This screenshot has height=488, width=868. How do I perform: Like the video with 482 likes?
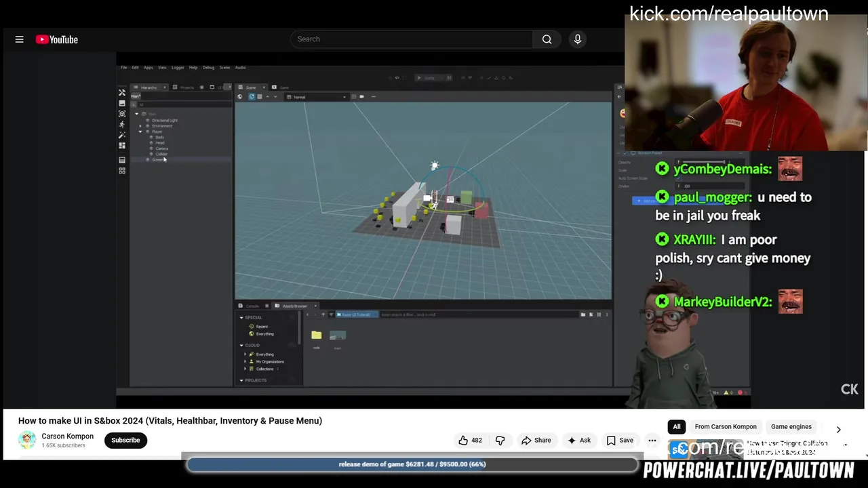pos(471,441)
